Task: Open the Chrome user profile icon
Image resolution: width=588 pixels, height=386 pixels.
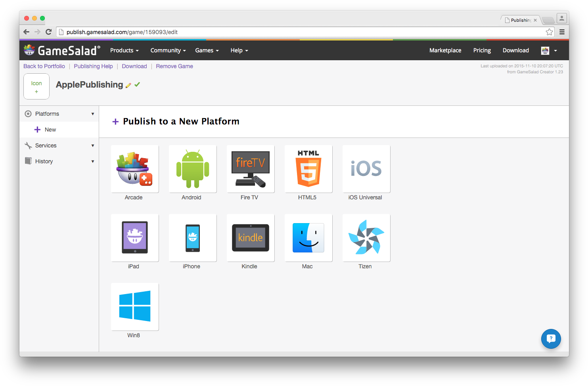Action: click(x=561, y=18)
